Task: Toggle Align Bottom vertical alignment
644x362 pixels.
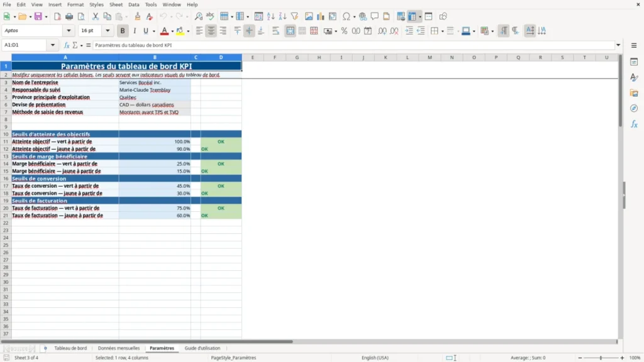Action: [261, 31]
